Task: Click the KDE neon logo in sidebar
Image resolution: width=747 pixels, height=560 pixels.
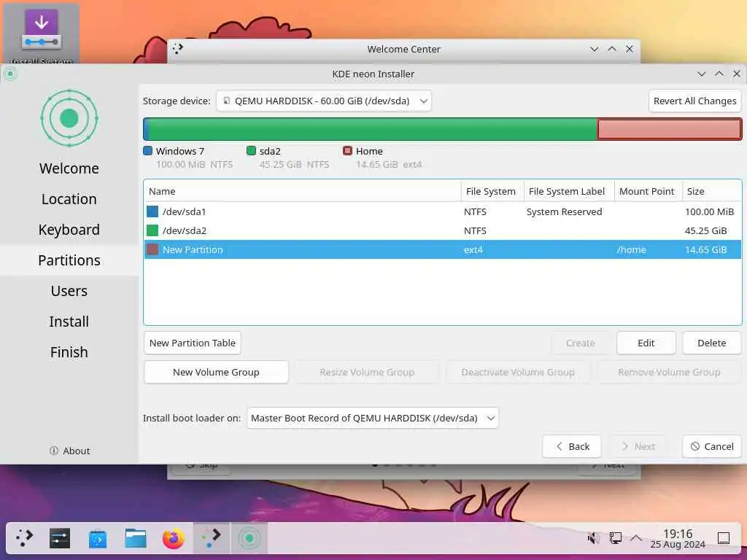Action: pyautogui.click(x=69, y=118)
